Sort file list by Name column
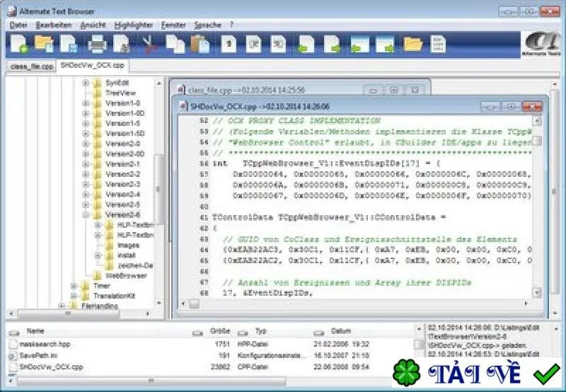 click(x=35, y=331)
